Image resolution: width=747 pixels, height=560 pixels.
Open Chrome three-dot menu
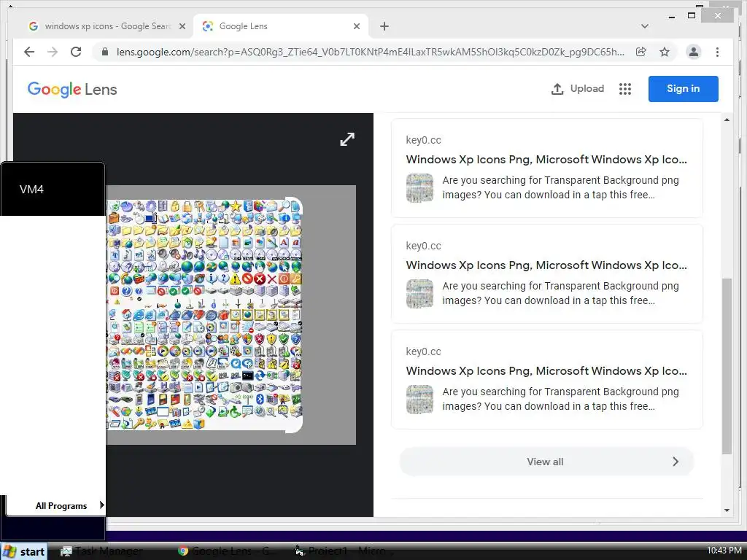(718, 52)
